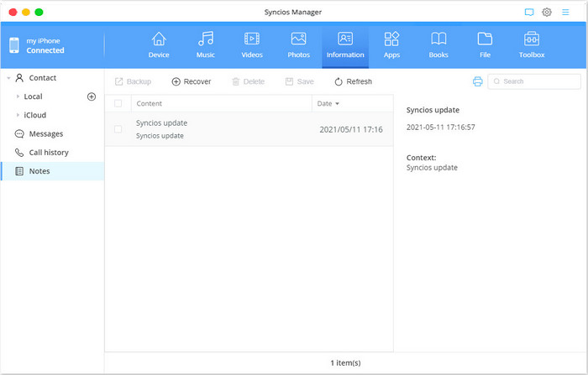The width and height of the screenshot is (588, 375).
Task: Click the date 2021/05/11 17:16 cell
Action: (x=351, y=130)
